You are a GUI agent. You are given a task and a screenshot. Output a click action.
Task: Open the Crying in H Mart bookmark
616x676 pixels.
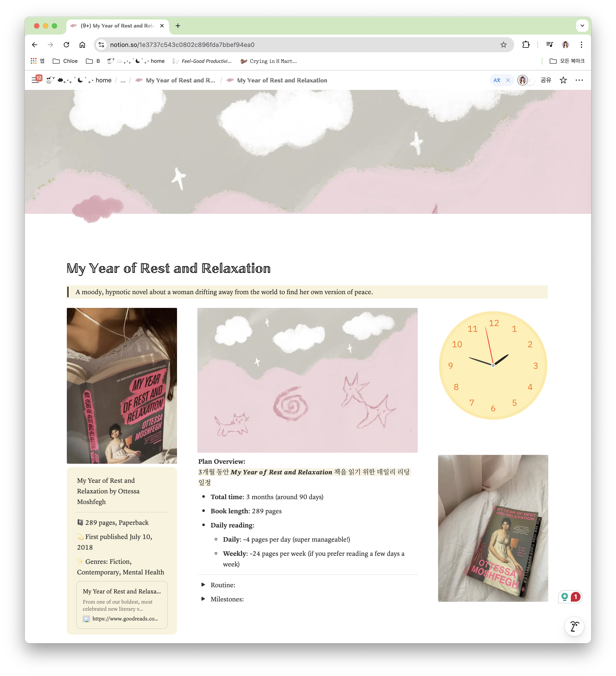(268, 61)
